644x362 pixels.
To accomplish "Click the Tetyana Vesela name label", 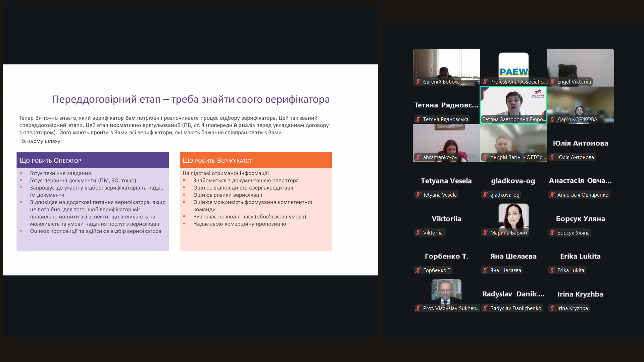I will pyautogui.click(x=440, y=195).
